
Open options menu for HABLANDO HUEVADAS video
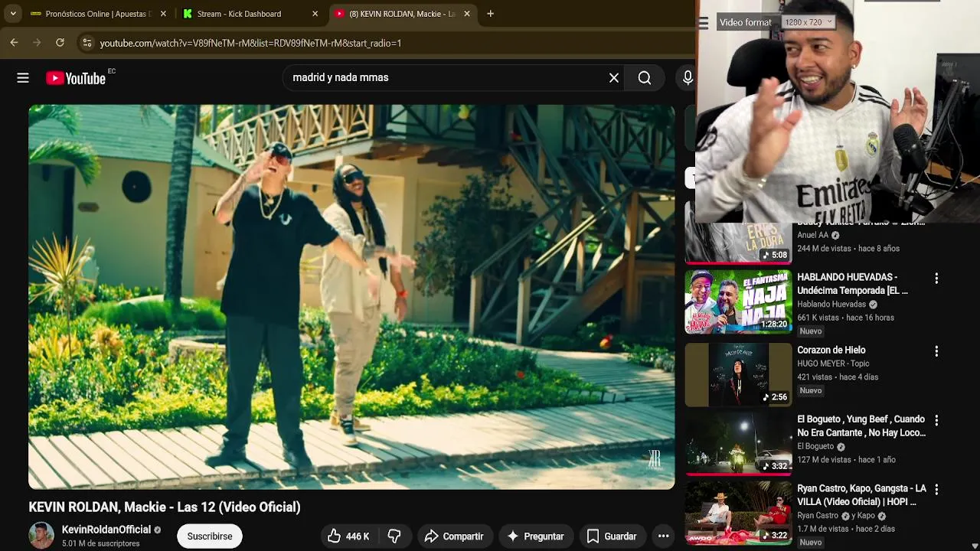click(936, 279)
